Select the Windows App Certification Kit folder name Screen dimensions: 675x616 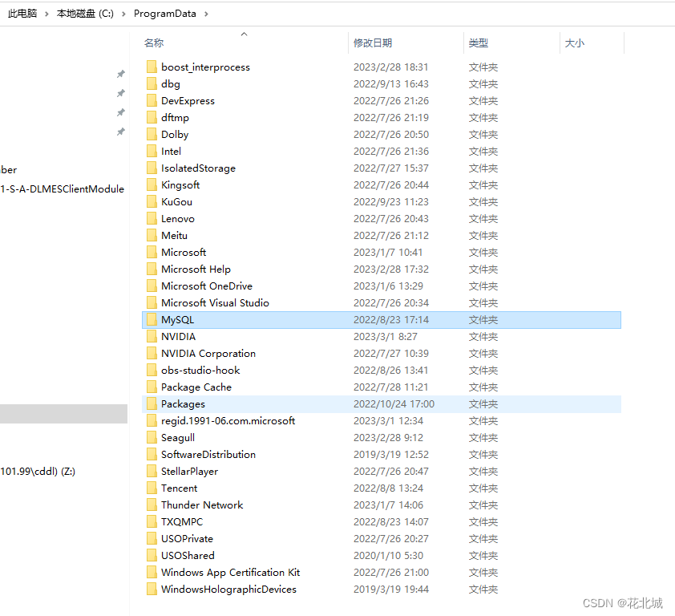click(x=230, y=572)
